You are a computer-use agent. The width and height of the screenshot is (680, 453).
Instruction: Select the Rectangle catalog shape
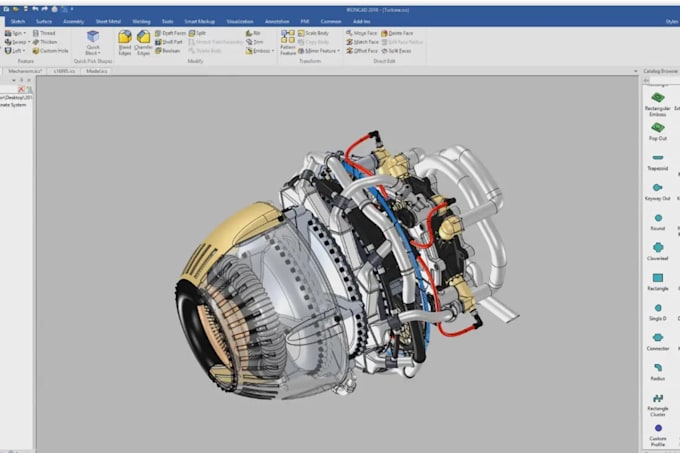coord(657,282)
